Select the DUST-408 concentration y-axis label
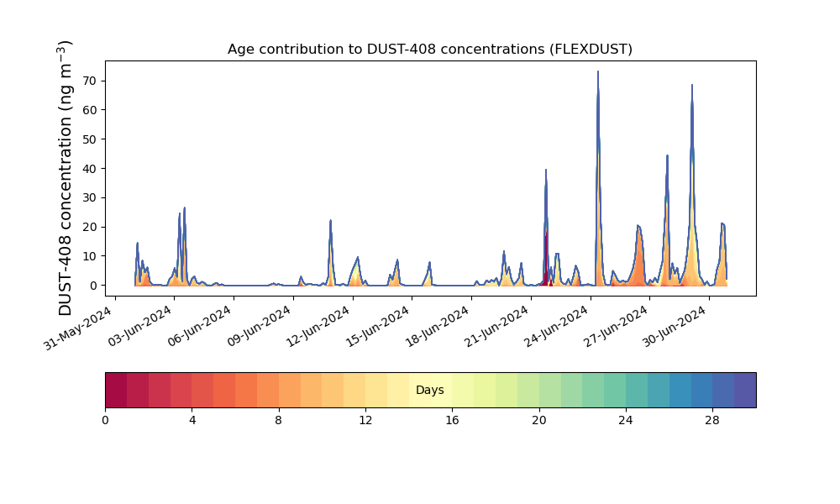 coord(65,178)
